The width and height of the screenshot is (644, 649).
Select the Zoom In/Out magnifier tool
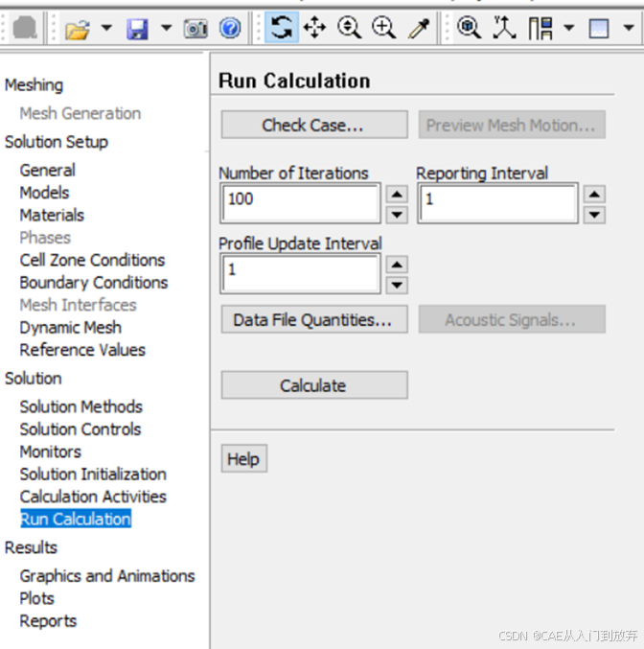349,28
